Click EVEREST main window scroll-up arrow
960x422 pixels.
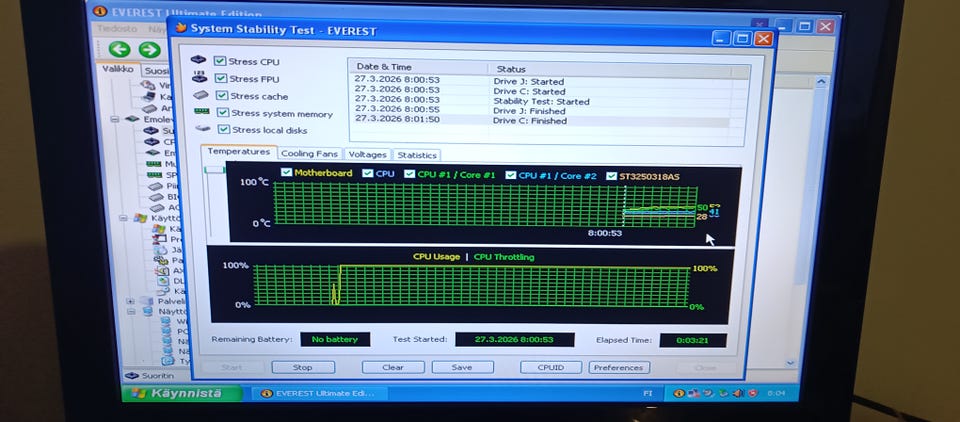[821, 81]
